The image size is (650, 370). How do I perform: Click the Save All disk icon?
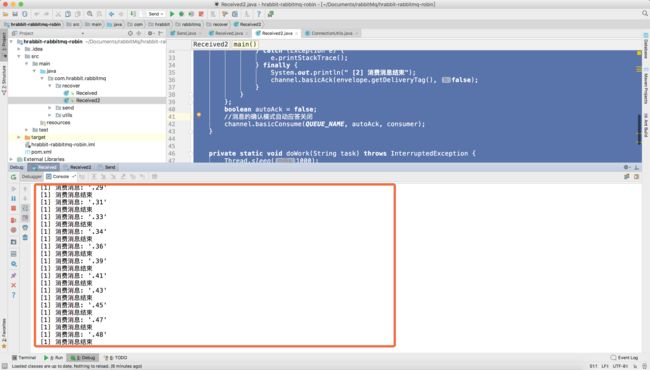pyautogui.click(x=15, y=14)
